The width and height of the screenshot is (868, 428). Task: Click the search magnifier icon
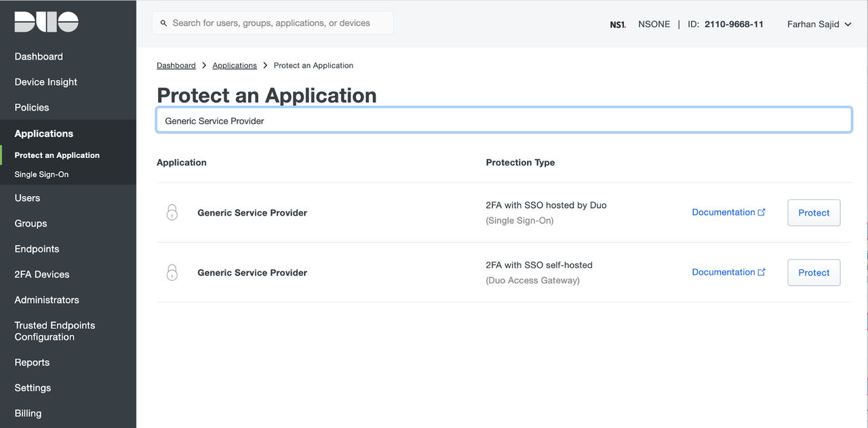pyautogui.click(x=163, y=23)
